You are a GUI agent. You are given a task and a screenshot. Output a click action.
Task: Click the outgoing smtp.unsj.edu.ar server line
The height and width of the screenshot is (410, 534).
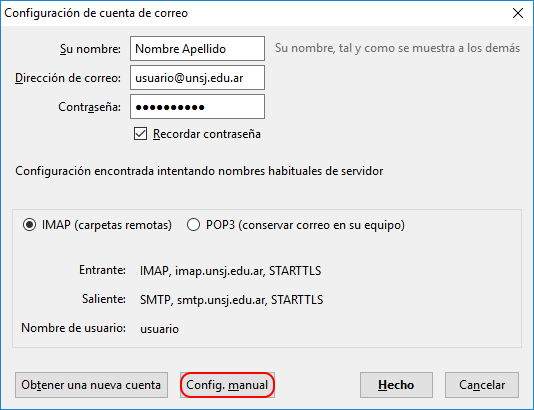[232, 300]
